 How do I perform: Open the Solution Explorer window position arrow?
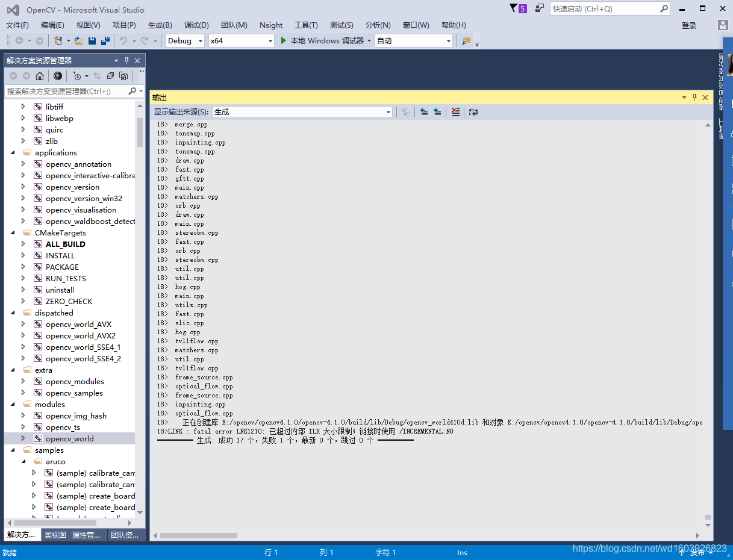(x=116, y=61)
